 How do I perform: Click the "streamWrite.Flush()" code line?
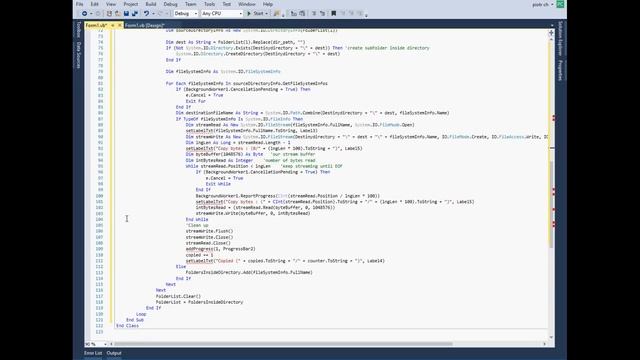coord(209,231)
